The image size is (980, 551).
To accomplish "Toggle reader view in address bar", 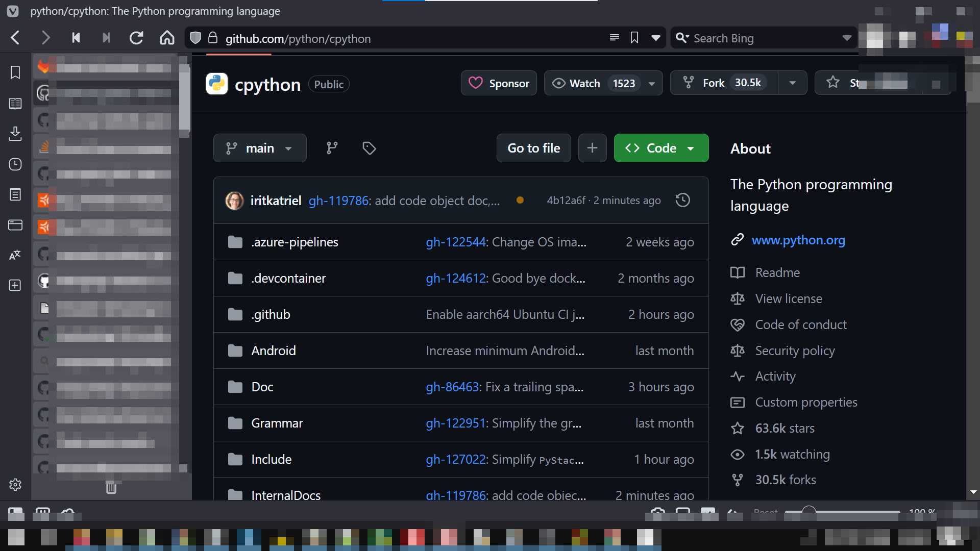I will [614, 38].
